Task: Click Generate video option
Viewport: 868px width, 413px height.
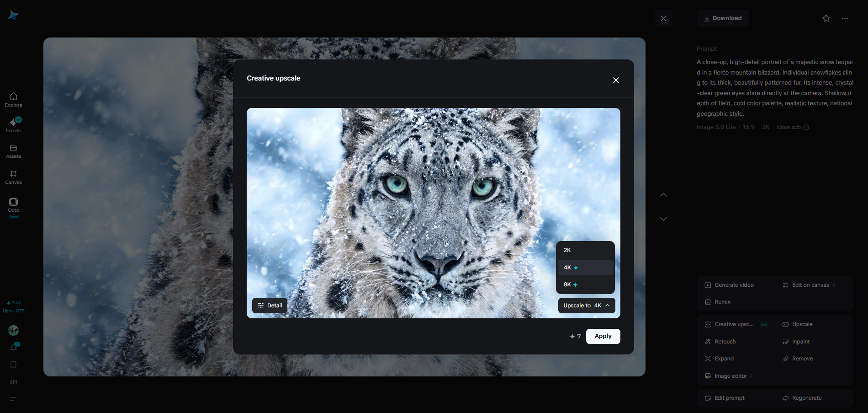Action: click(x=730, y=285)
